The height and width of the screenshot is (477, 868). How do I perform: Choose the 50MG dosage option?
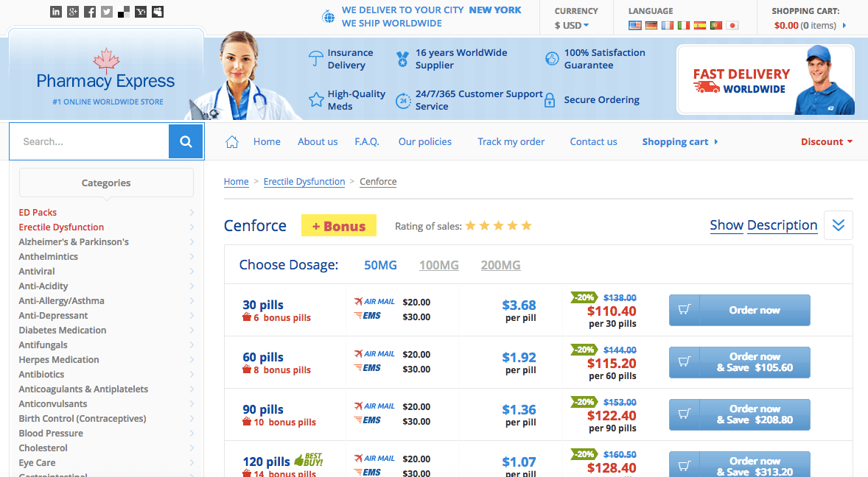pos(381,265)
